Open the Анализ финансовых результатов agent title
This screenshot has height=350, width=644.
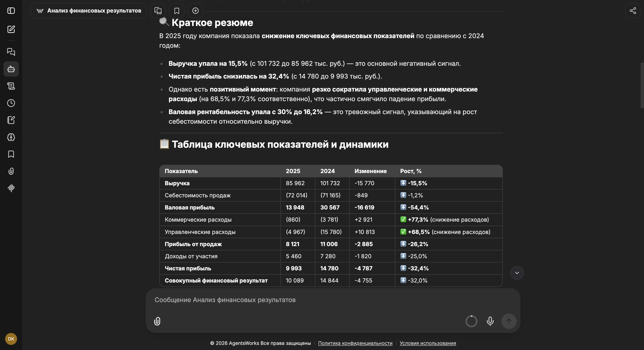pos(89,11)
